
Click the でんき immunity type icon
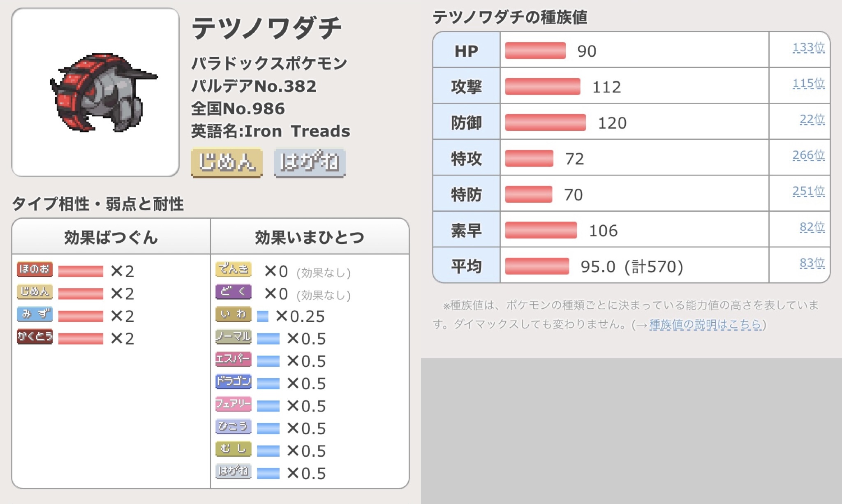tap(233, 269)
